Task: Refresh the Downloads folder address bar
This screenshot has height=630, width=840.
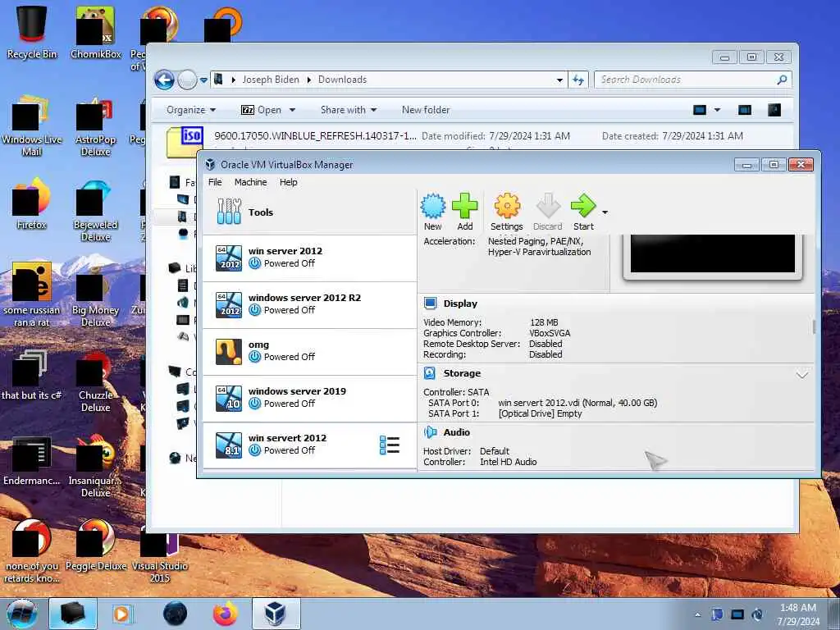Action: pyautogui.click(x=578, y=80)
